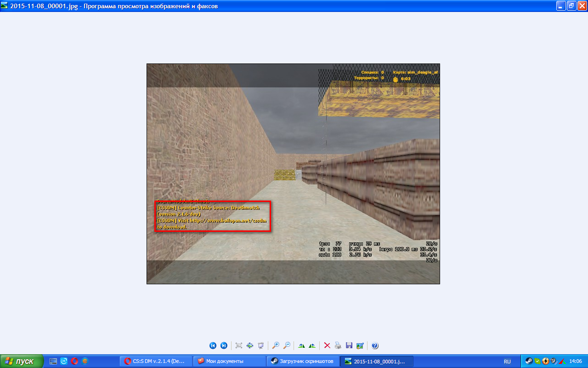Image resolution: width=588 pixels, height=368 pixels.
Task: Open the image for editing
Action: [x=360, y=345]
